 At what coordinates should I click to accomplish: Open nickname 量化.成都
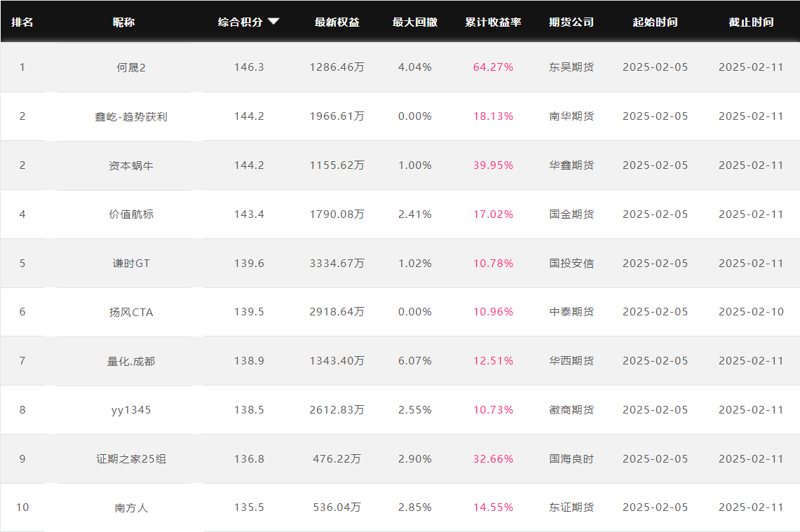(x=131, y=361)
